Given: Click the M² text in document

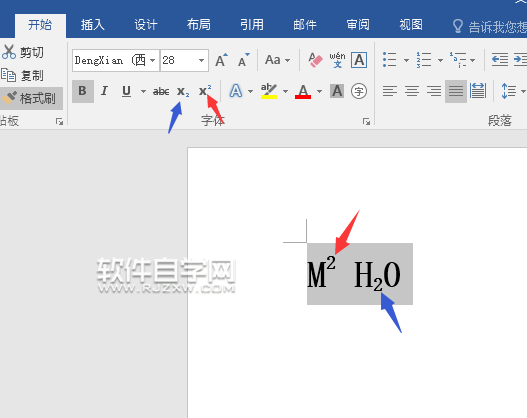Looking at the screenshot, I should pyautogui.click(x=321, y=272).
